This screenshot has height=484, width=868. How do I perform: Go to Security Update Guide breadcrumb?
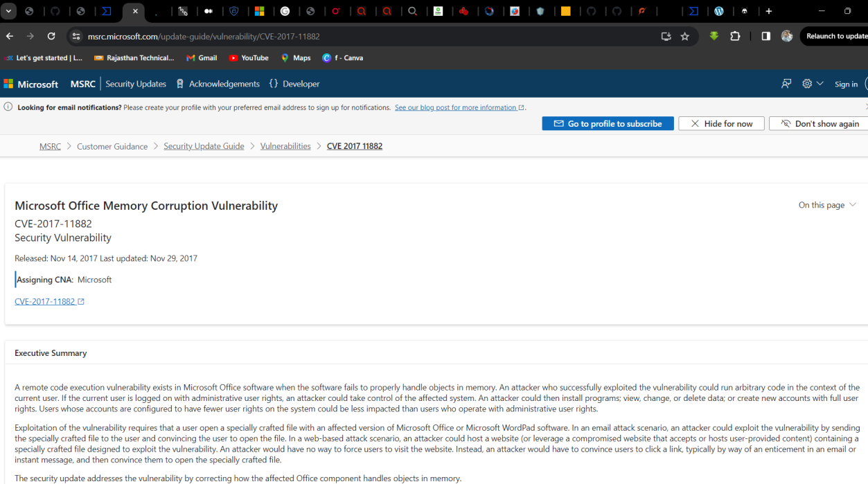pos(204,146)
